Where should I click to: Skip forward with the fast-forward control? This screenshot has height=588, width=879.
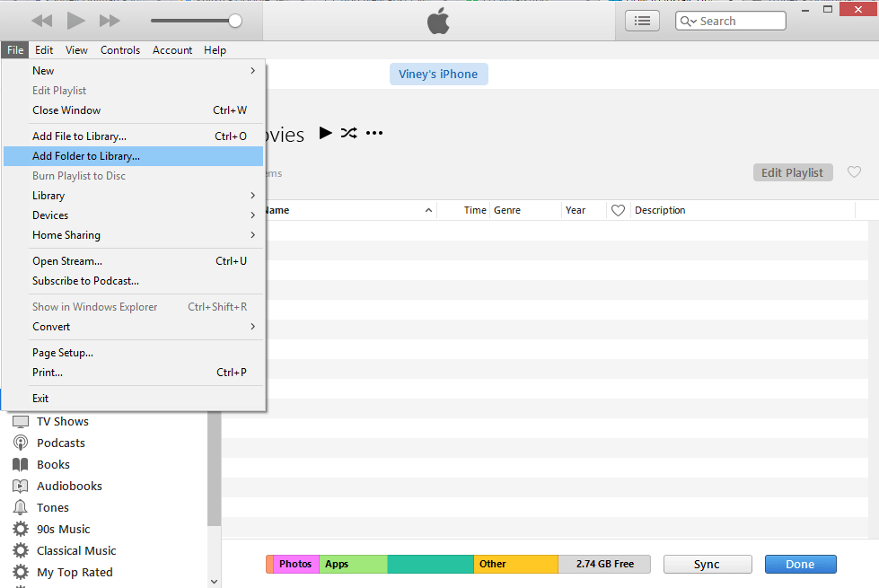pos(108,20)
